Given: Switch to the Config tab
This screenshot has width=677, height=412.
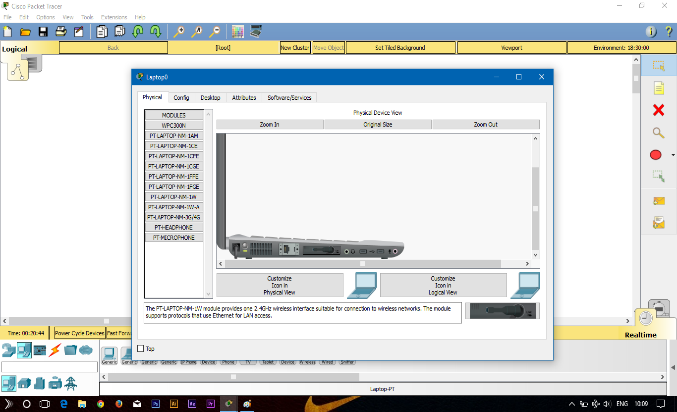Looking at the screenshot, I should [x=181, y=98].
